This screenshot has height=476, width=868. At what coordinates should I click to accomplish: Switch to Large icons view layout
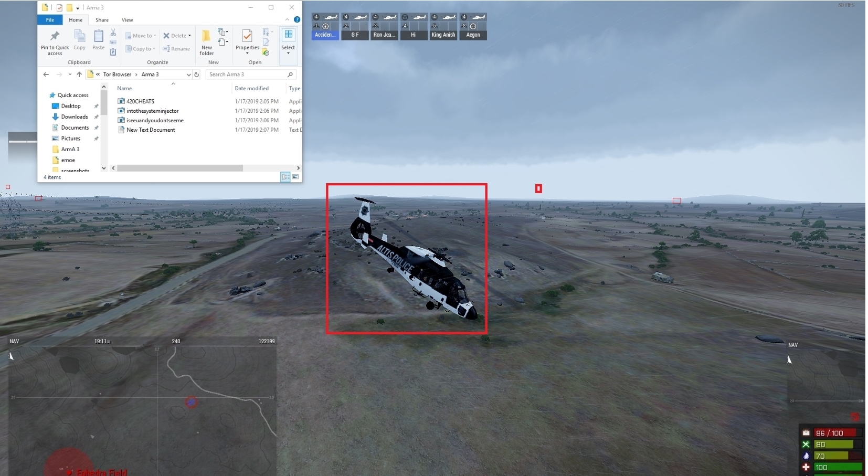point(295,177)
